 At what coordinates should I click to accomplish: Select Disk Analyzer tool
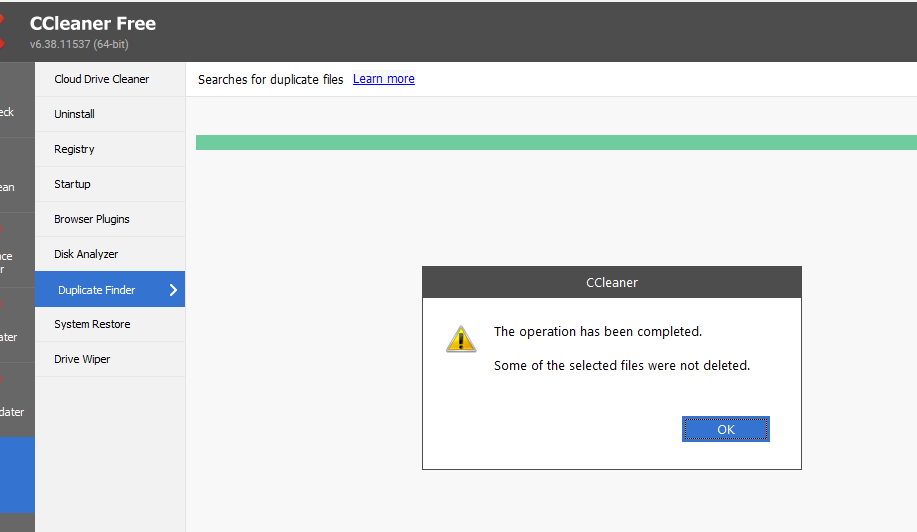[x=86, y=254]
